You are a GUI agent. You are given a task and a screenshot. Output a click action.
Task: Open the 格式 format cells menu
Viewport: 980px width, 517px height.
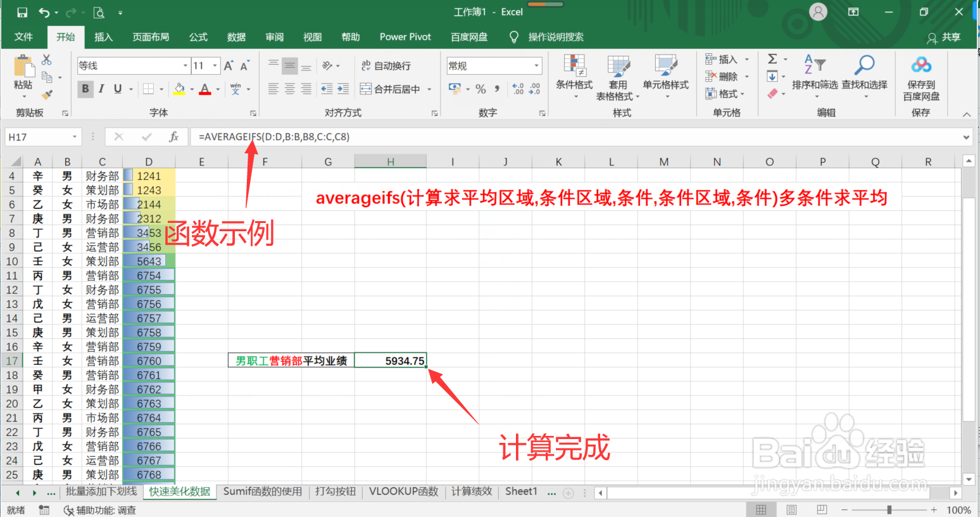pos(726,94)
